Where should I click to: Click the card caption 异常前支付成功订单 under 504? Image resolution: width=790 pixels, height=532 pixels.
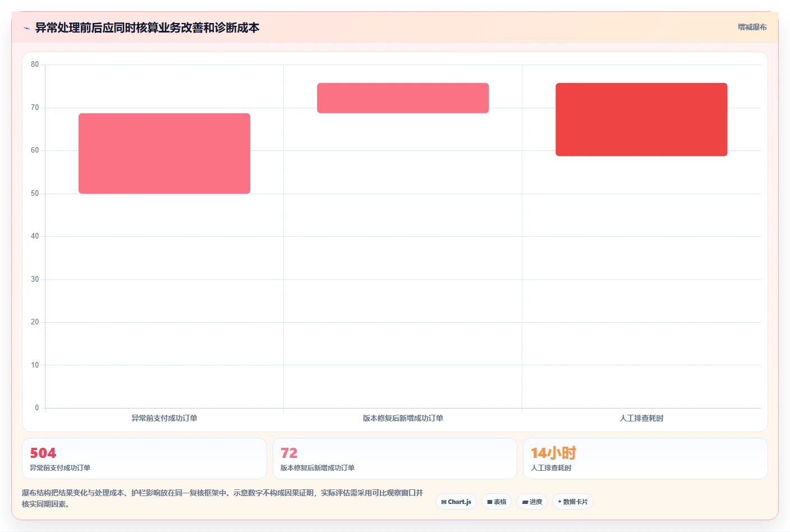click(x=60, y=468)
